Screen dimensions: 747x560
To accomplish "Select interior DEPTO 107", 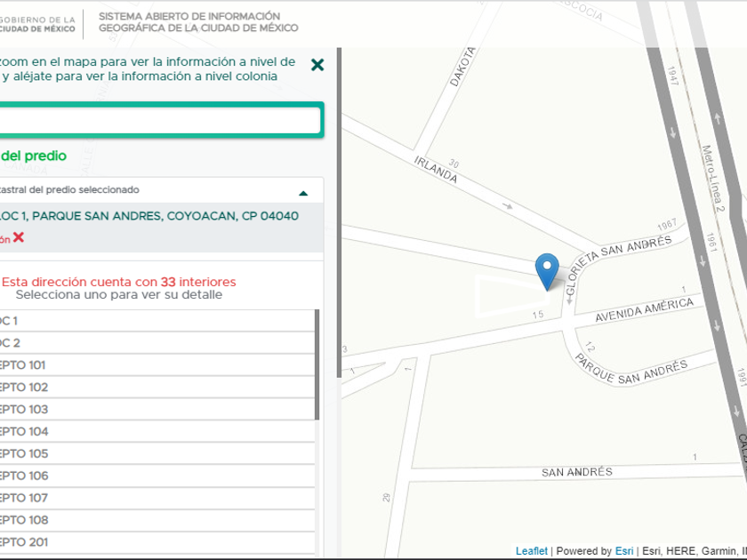I will click(x=157, y=498).
